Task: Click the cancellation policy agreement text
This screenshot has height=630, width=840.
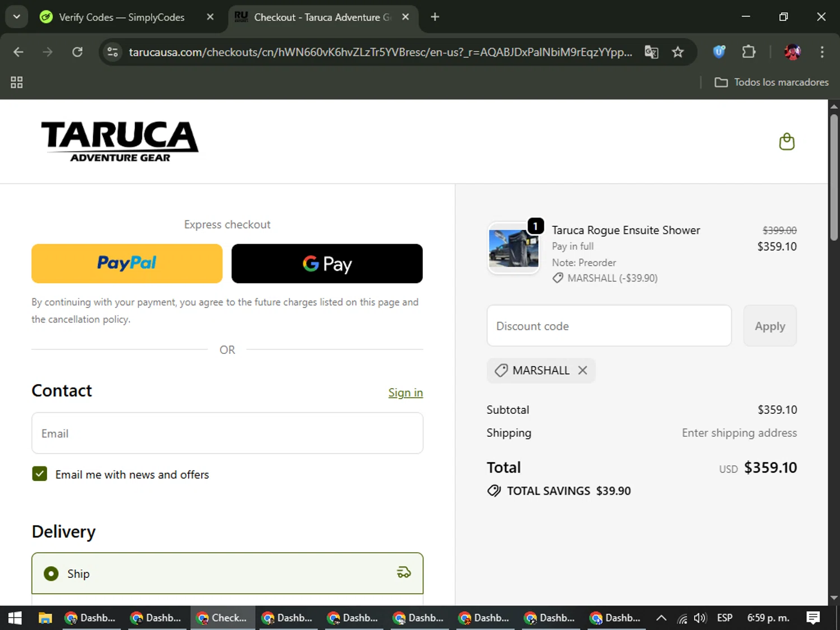Action: pos(225,310)
